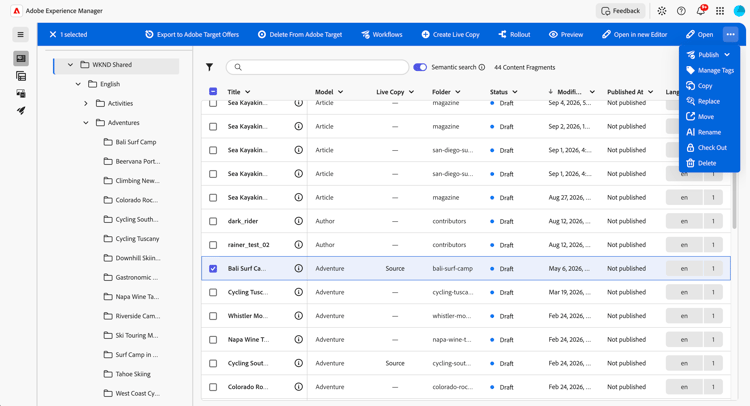750x406 pixels.
Task: Open the Workflows action
Action: 382,34
